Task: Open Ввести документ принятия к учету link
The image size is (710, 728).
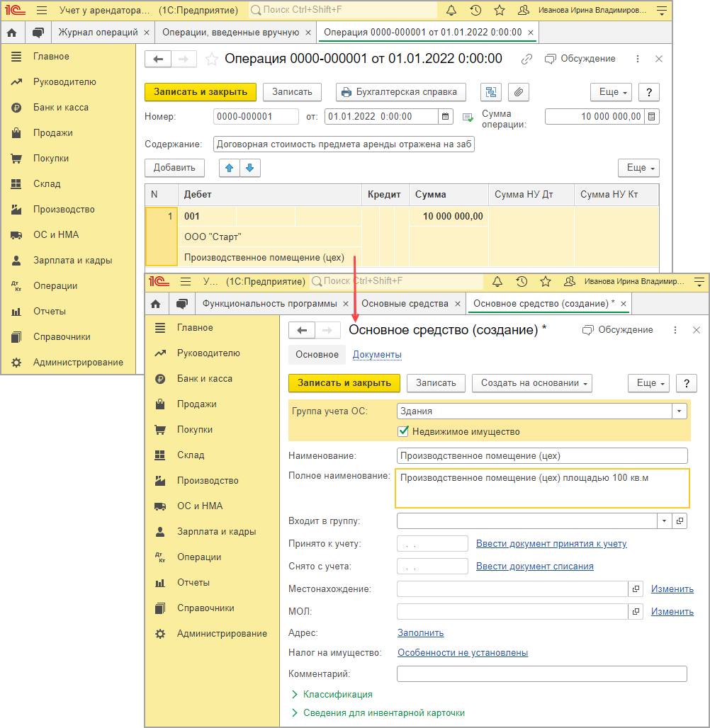Action: [x=551, y=544]
